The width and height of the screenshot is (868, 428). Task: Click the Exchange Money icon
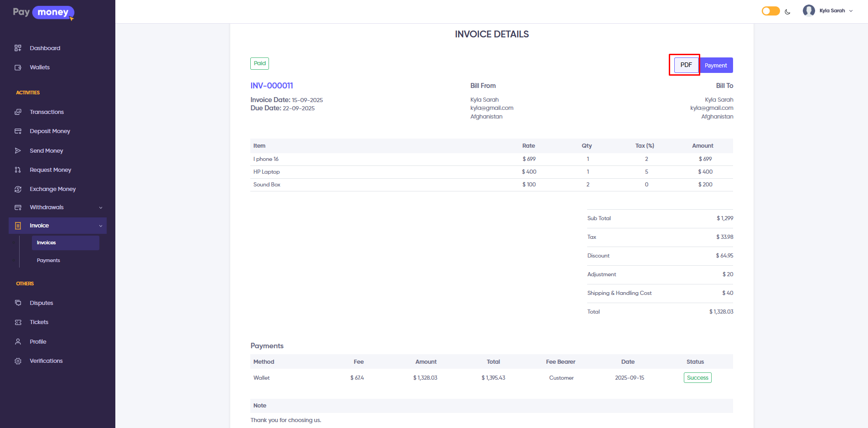tap(18, 189)
